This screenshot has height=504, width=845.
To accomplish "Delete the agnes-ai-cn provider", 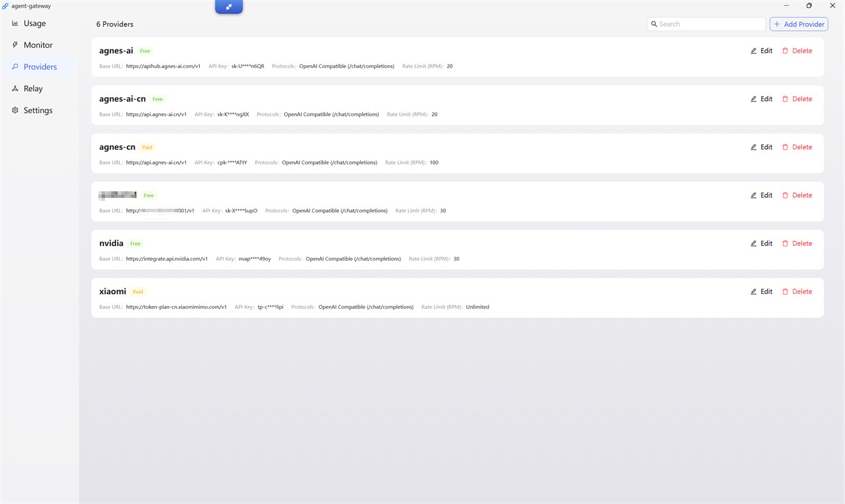I will (797, 99).
